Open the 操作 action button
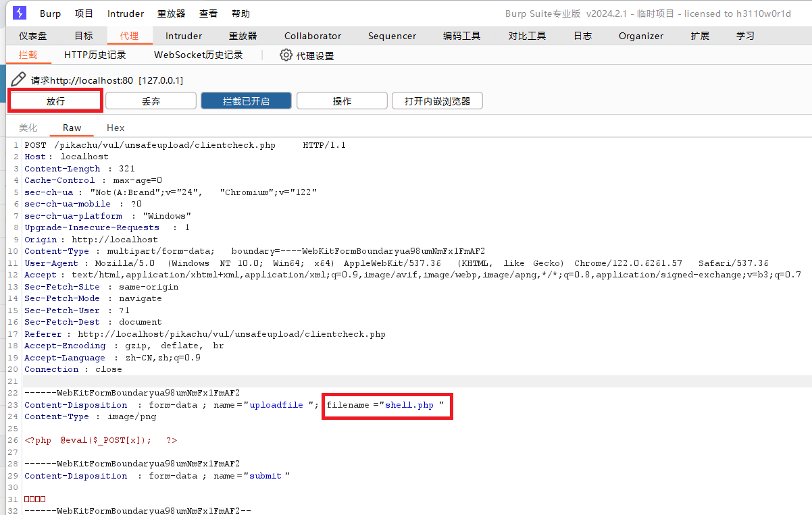Screen dimensions: 812x515 (x=342, y=101)
